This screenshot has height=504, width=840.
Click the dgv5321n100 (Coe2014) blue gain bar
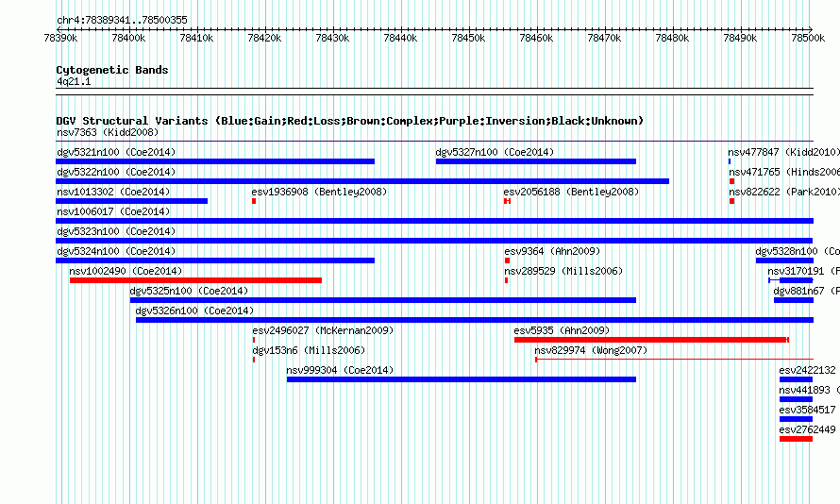[215, 161]
